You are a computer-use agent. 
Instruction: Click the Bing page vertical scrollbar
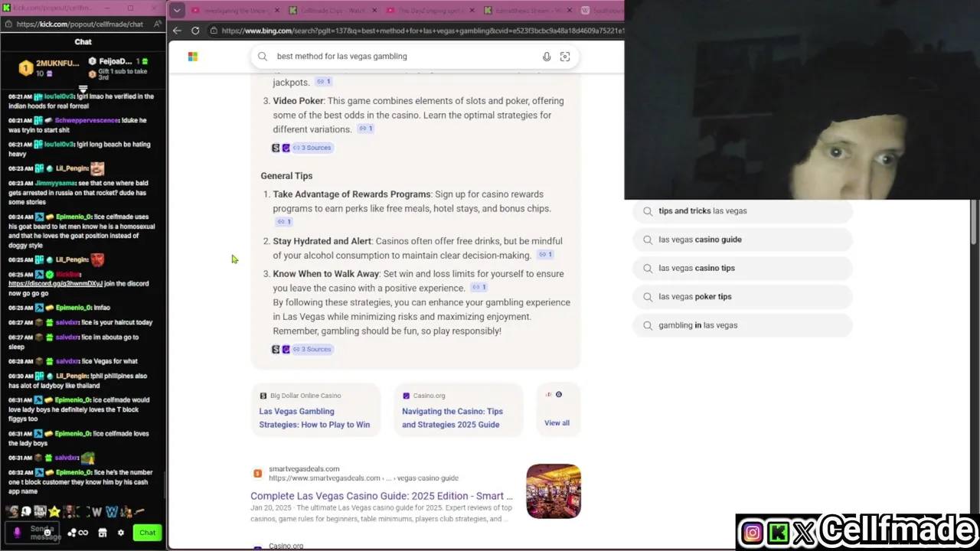tap(974, 222)
